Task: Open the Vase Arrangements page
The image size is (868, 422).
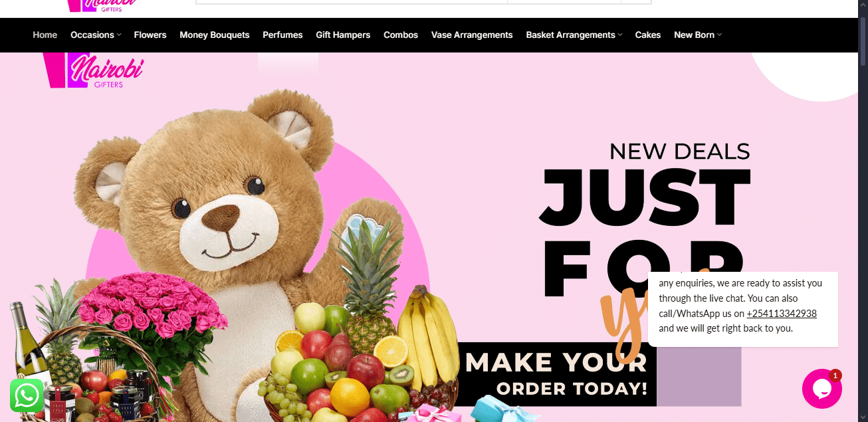Action: point(472,35)
